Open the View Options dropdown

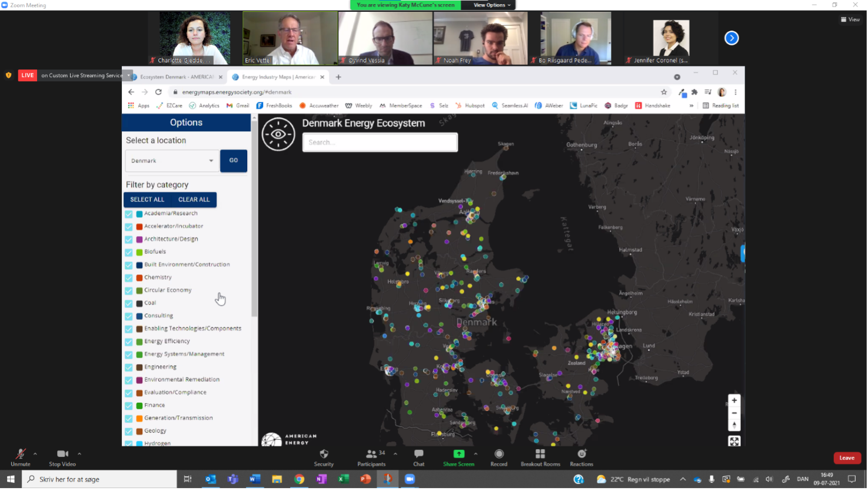click(492, 5)
